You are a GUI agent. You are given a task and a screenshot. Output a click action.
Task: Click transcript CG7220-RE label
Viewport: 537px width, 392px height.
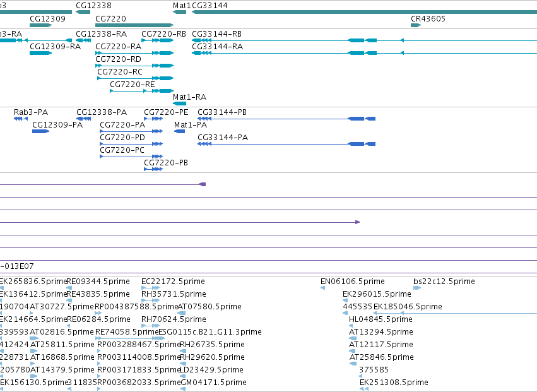133,85
